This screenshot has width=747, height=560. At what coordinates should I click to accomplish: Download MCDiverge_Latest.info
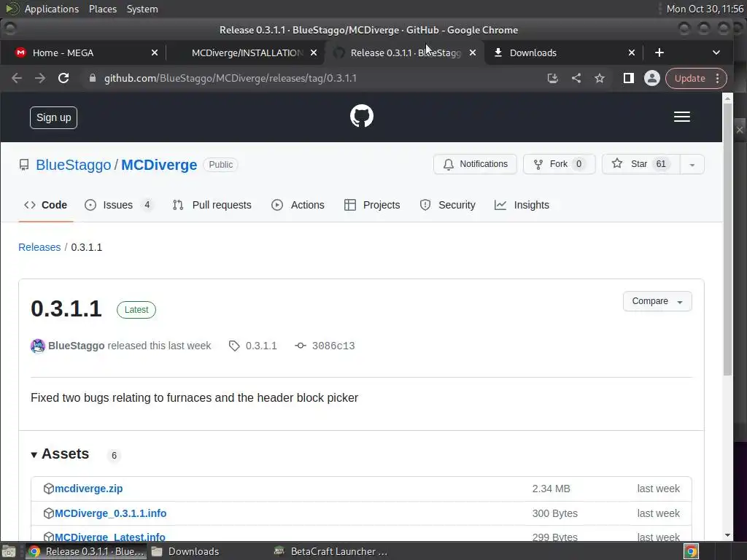[110, 537]
